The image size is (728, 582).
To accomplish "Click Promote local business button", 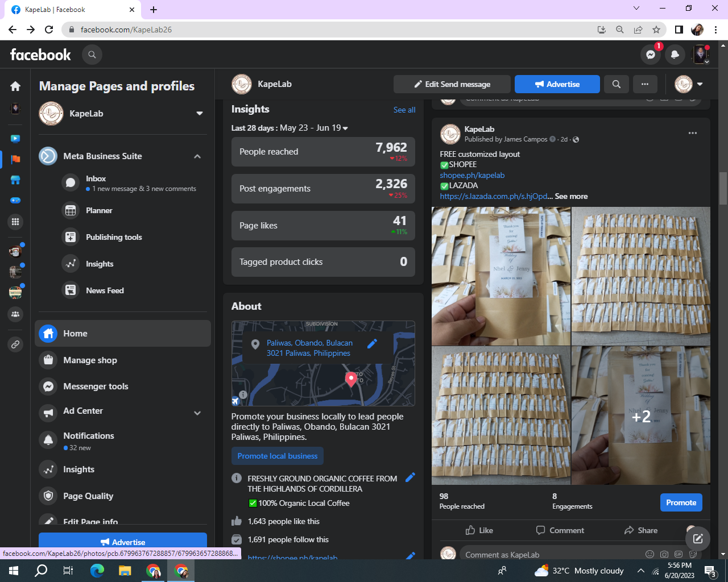I will click(278, 456).
